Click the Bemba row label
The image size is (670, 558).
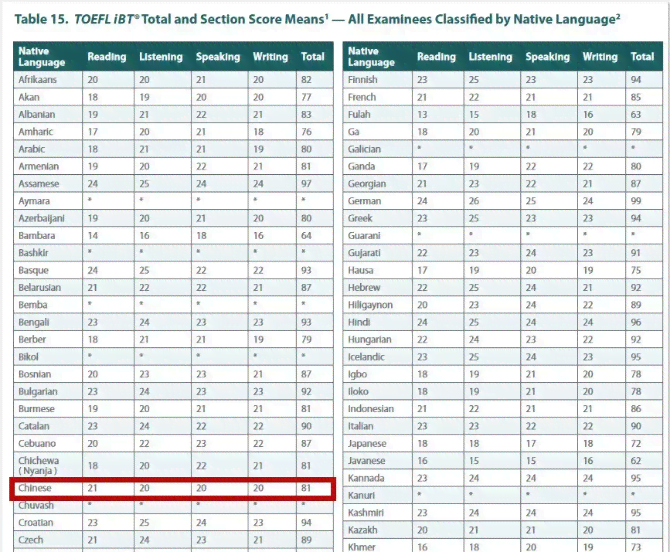point(32,305)
